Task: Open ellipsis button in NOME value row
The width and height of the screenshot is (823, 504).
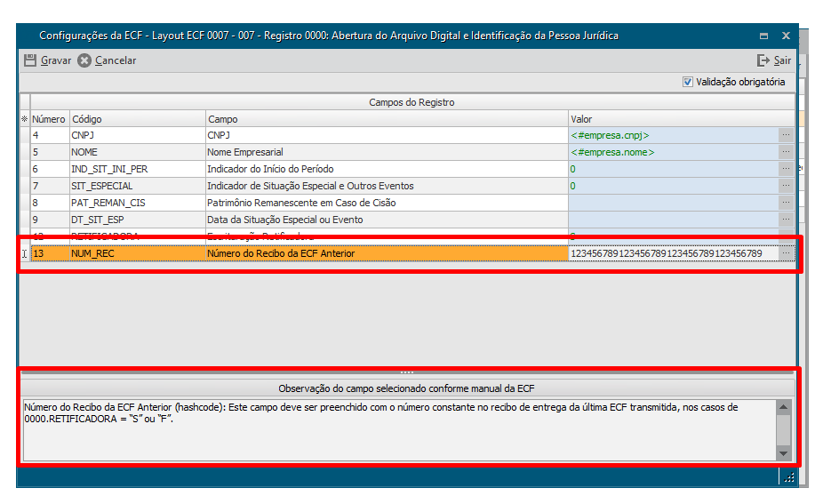Action: [786, 152]
